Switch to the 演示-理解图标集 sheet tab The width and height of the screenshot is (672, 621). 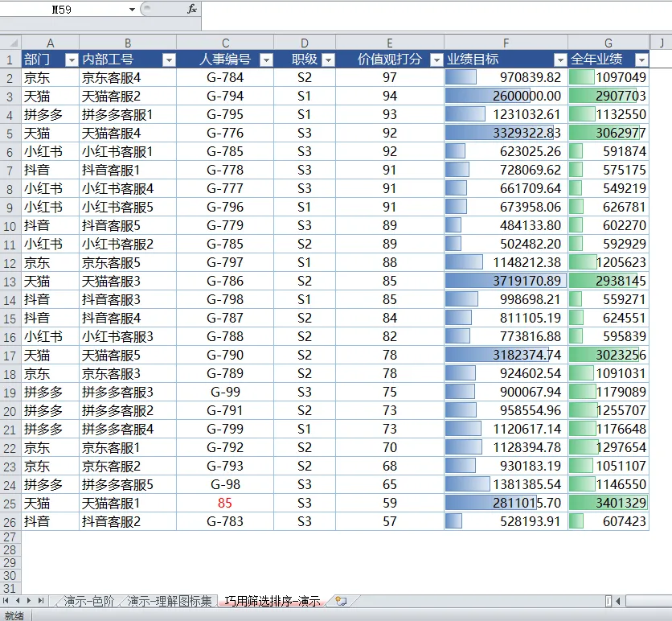170,601
